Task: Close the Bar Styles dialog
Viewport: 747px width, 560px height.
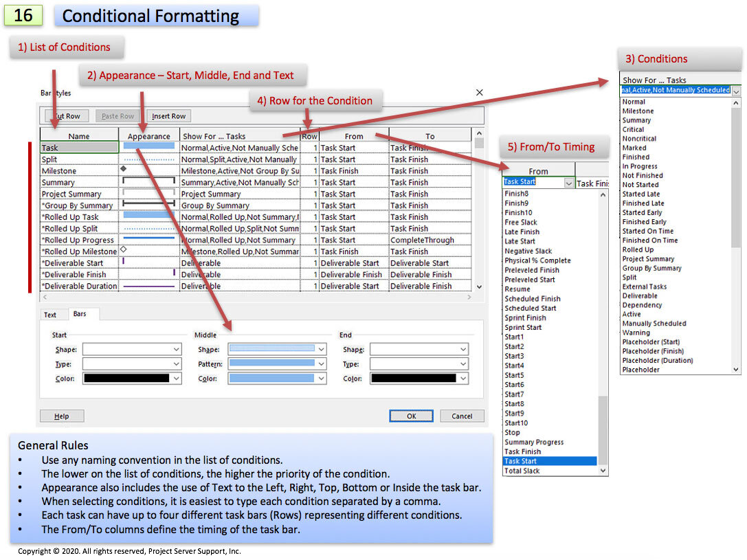Action: (479, 92)
